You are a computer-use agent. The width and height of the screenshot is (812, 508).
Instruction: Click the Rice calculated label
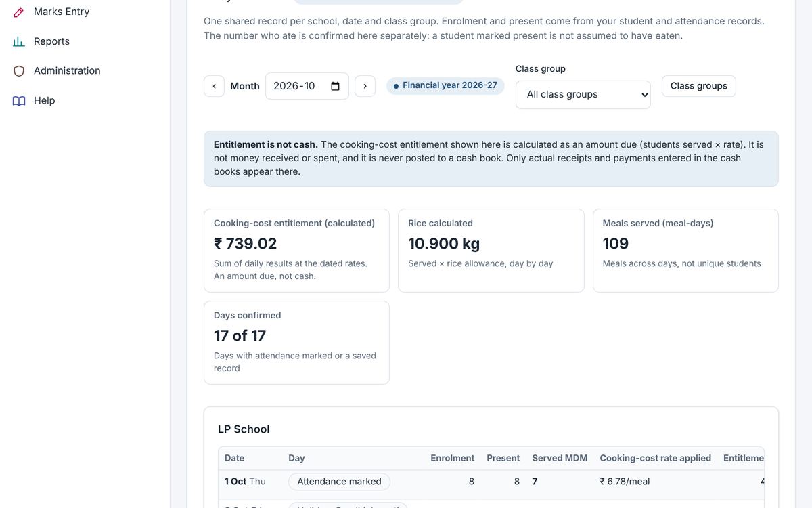(441, 223)
